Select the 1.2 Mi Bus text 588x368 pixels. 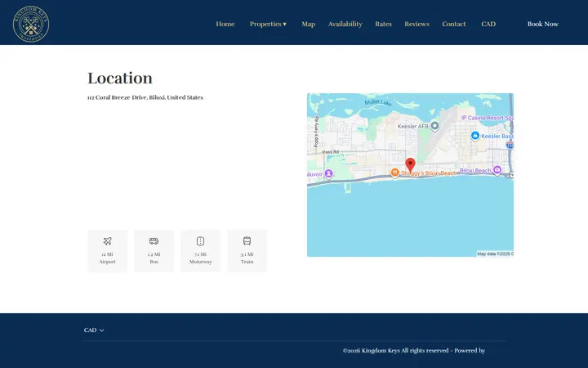pos(154,258)
